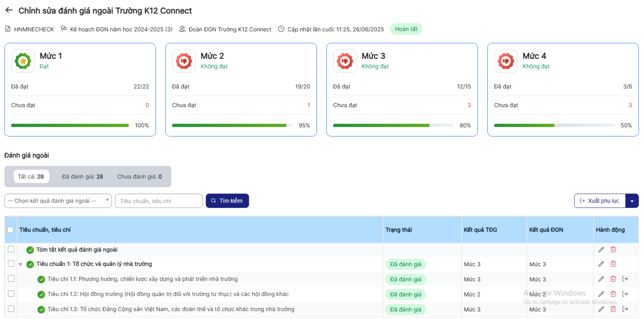Delete the Tóm tắt kết quả row
This screenshot has width=644, height=319.
pos(613,250)
